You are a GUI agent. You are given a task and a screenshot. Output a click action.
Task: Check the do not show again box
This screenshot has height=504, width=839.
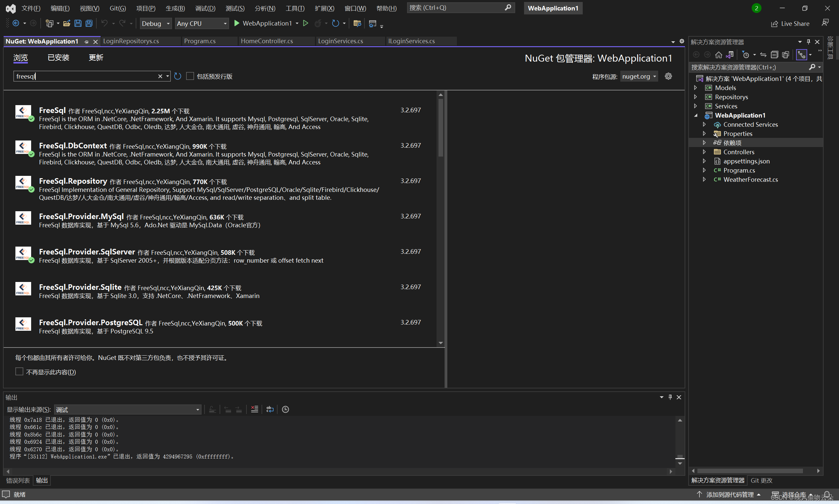pyautogui.click(x=19, y=372)
